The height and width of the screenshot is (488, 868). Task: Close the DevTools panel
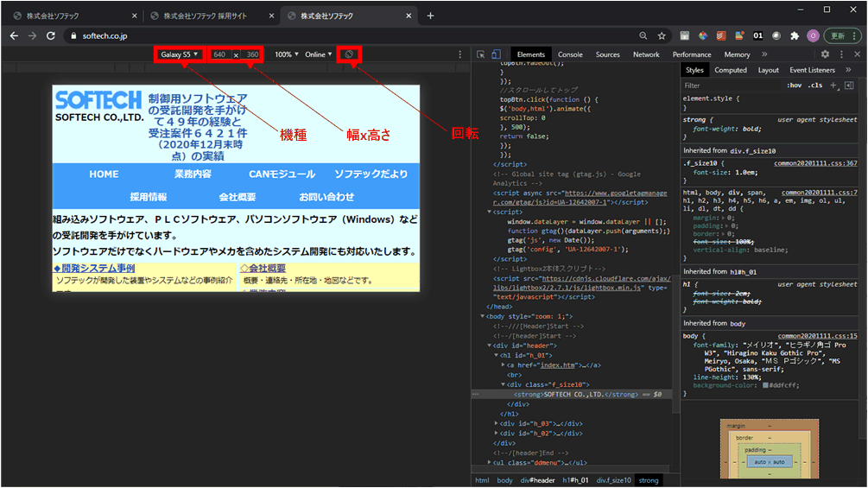[857, 54]
